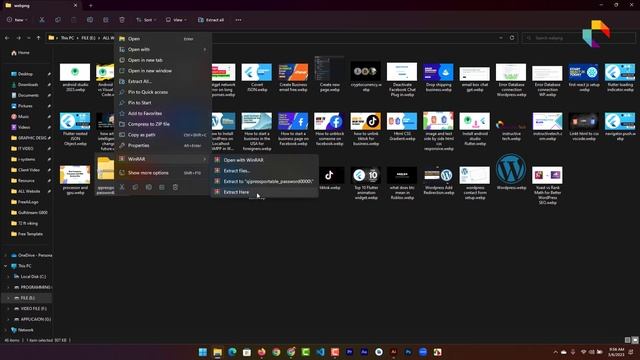The width and height of the screenshot is (640, 360).
Task: Click the Cut icon in the context menu
Action: pyautogui.click(x=122, y=187)
